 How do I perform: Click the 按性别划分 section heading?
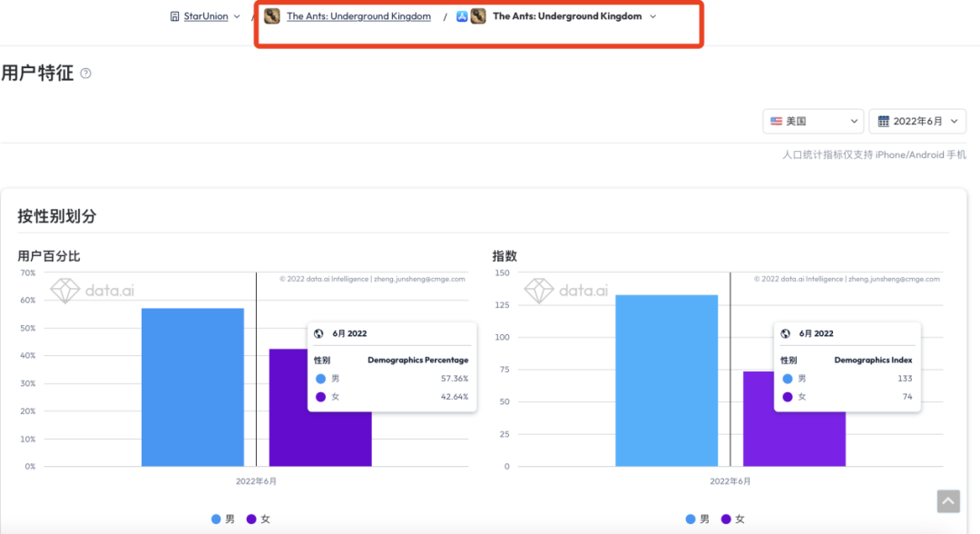pyautogui.click(x=57, y=216)
